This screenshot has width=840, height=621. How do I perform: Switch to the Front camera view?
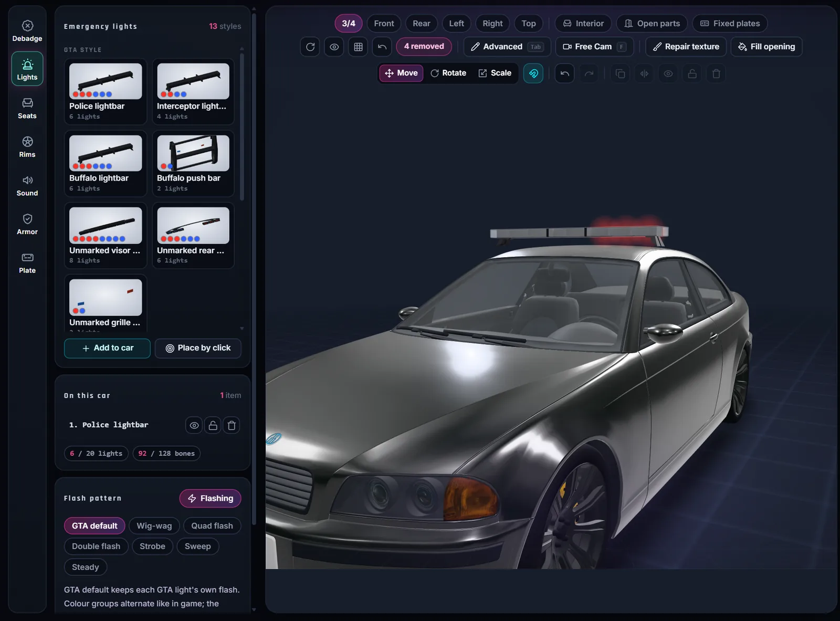[x=384, y=24]
